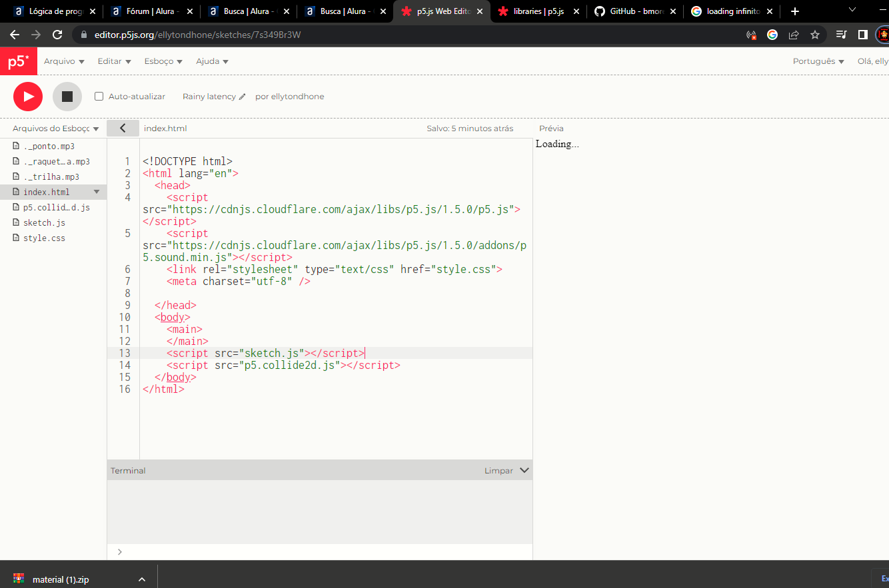This screenshot has width=889, height=588.
Task: Open the Olá, elly account menu
Action: [873, 61]
